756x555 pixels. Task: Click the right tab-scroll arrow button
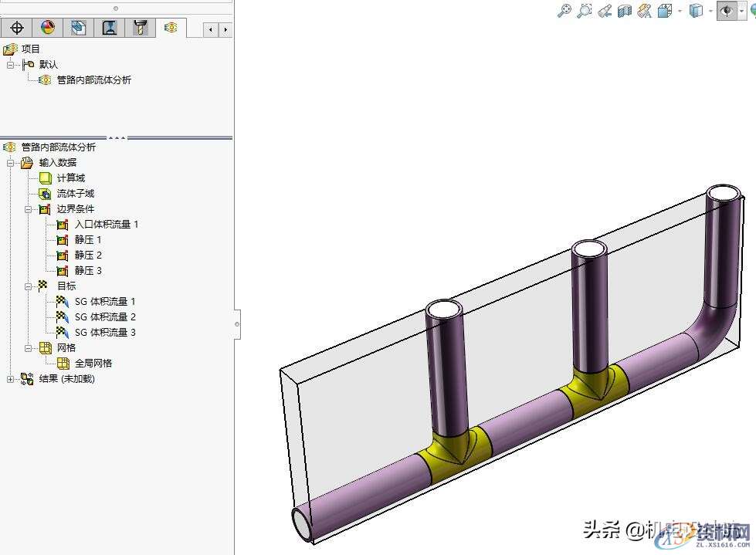coord(225,29)
